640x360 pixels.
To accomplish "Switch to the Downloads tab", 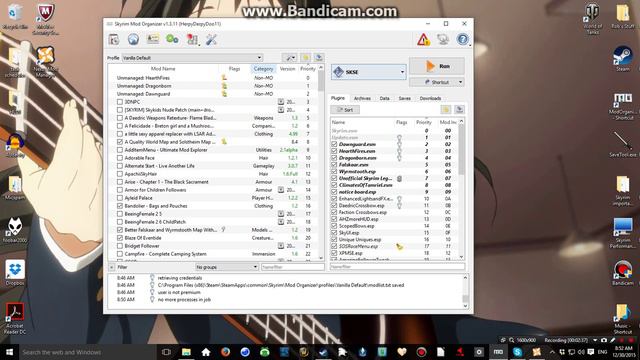I will coord(430,98).
